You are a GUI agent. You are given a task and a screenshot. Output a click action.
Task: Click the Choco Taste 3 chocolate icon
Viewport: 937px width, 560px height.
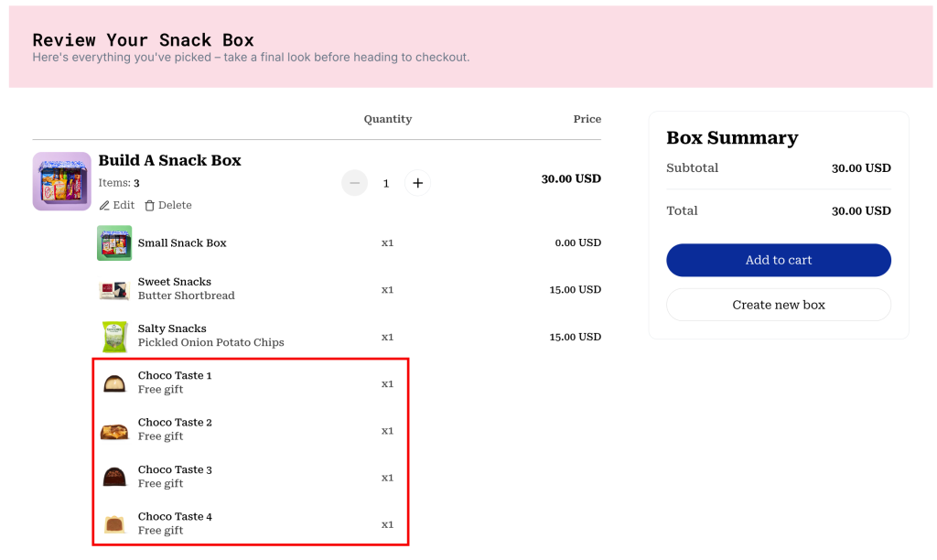coord(114,478)
